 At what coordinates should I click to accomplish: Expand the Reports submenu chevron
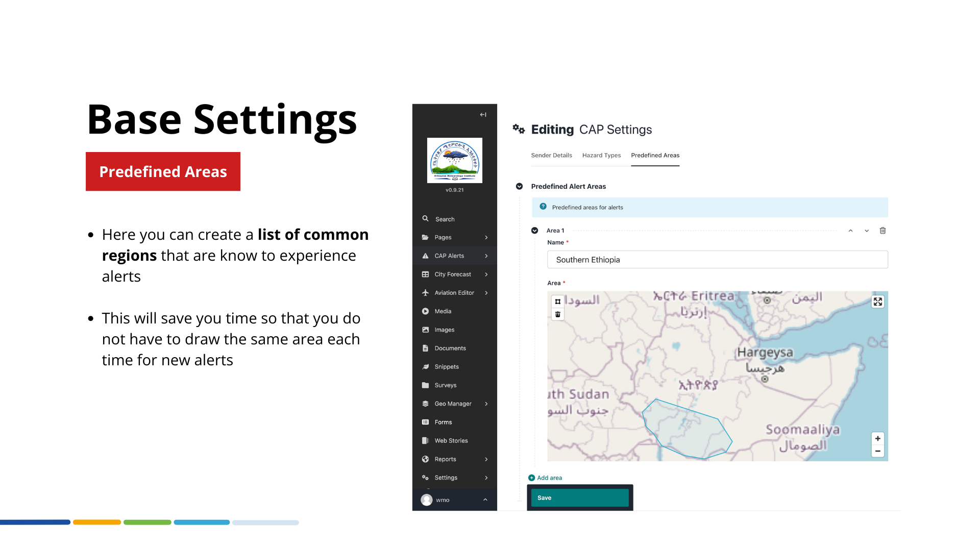click(486, 459)
